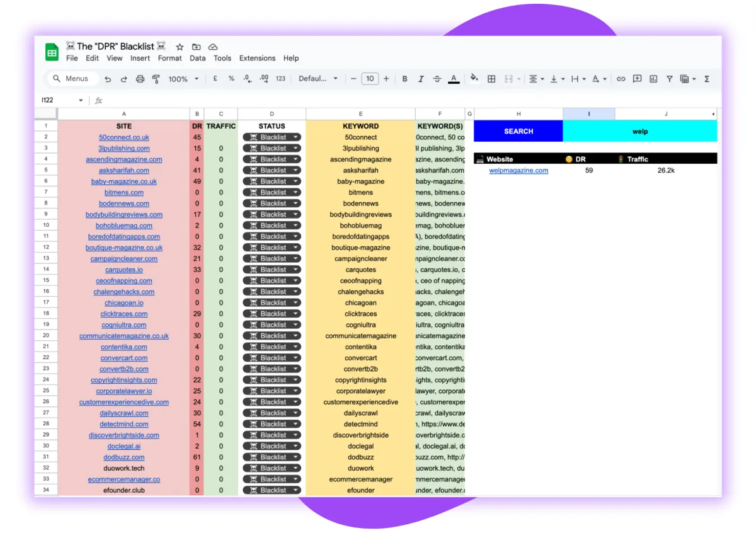Open the carquotes.io link
The image size is (756, 533).
124,270
